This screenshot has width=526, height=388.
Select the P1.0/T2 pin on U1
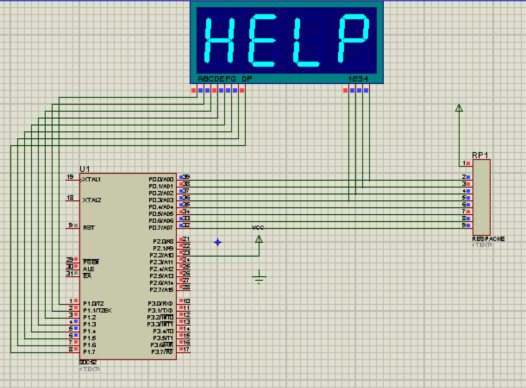click(73, 302)
